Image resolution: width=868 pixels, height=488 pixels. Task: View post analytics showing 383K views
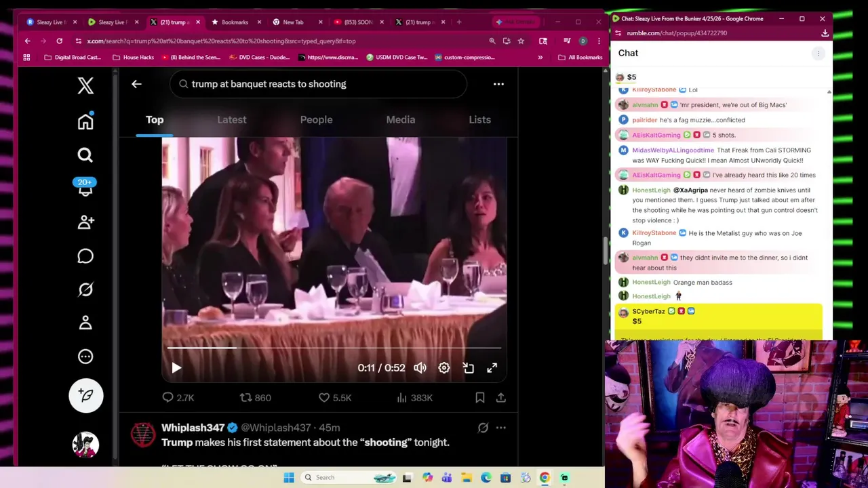414,398
